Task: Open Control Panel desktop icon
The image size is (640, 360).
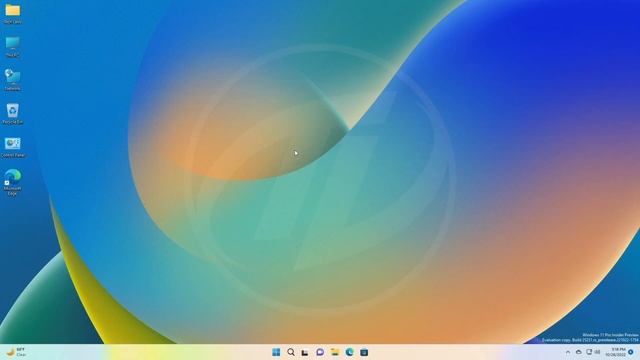Action: [13, 147]
